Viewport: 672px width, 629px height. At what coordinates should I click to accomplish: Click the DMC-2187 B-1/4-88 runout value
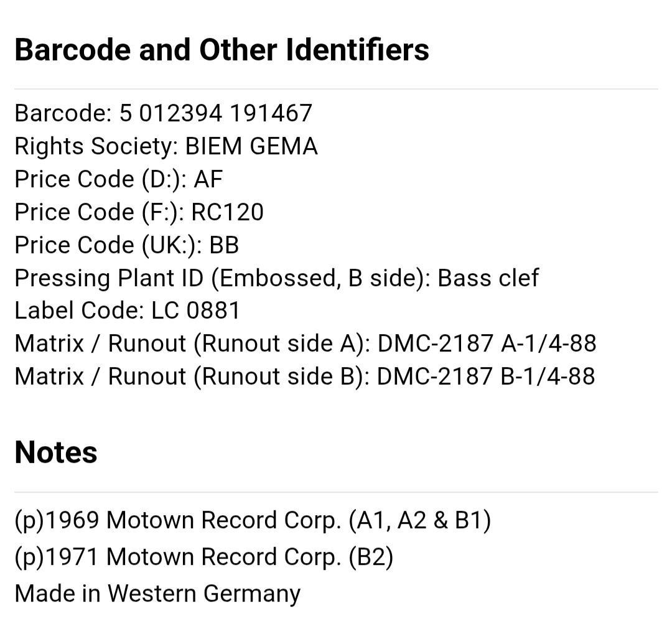[x=486, y=376]
